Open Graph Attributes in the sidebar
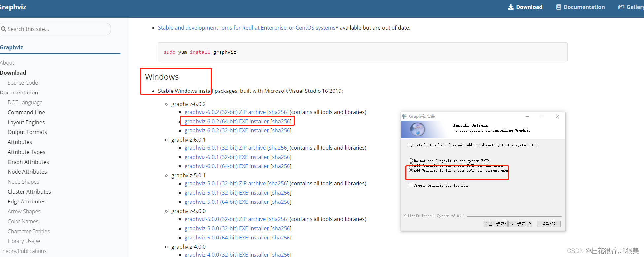The image size is (644, 257). (28, 162)
